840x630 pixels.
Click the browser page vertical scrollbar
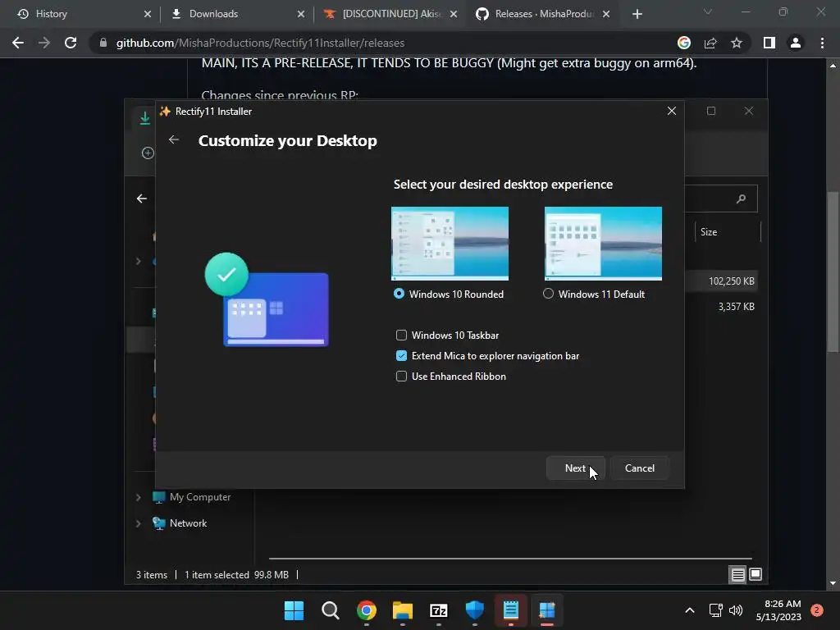[x=833, y=272]
